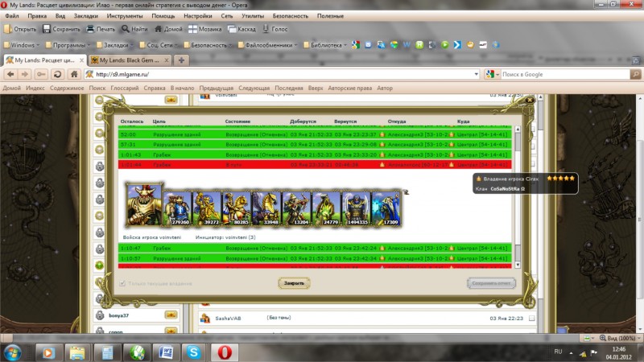Close the My Lands: Расцвет tab
The width and height of the screenshot is (644, 362).
[81, 60]
